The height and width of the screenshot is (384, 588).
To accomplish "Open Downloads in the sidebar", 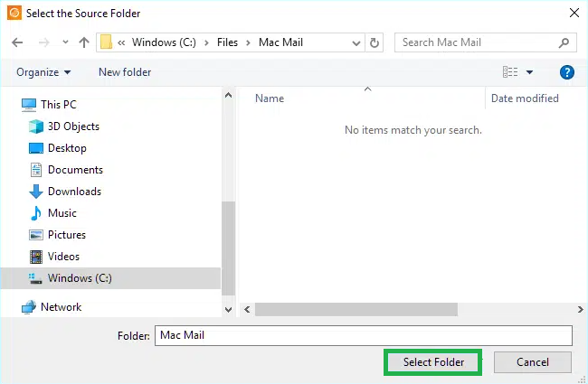I will point(74,192).
